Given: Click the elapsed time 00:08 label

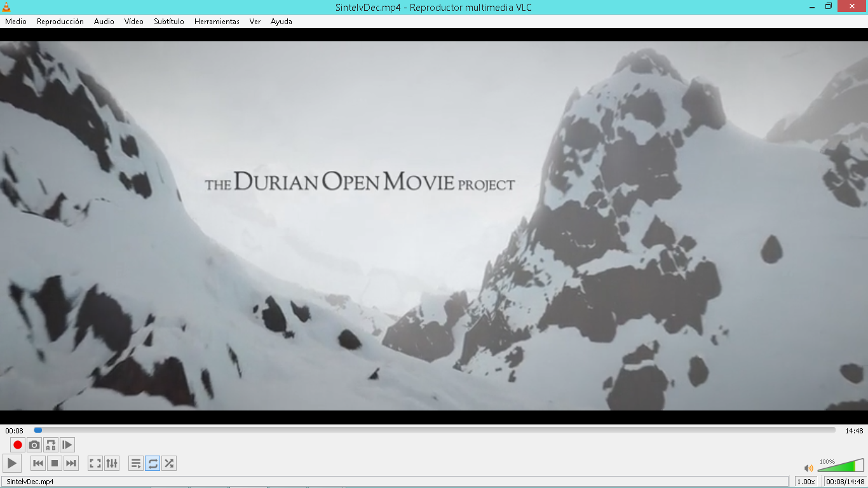Looking at the screenshot, I should coord(15,431).
